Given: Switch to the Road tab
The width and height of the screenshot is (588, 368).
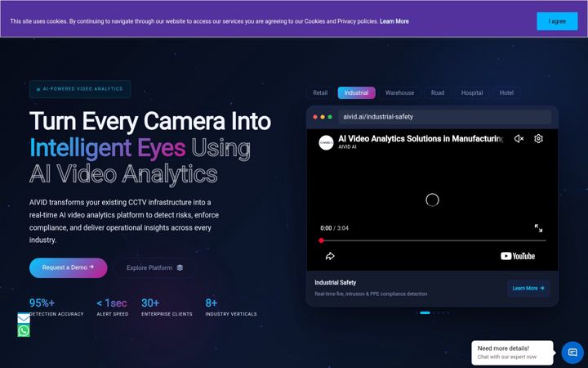Looking at the screenshot, I should 438,92.
